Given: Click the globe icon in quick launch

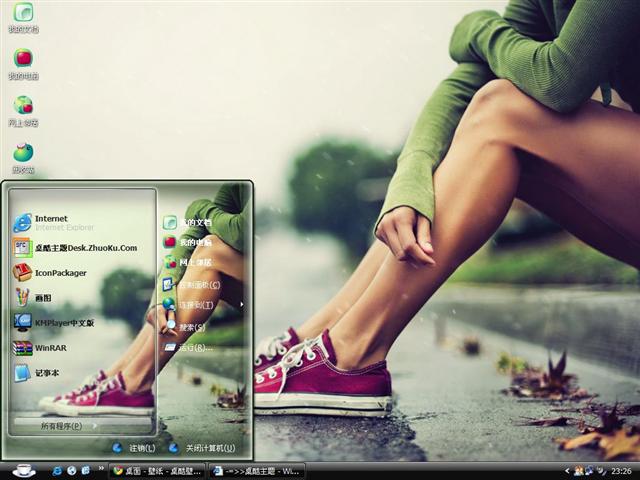Looking at the screenshot, I should pyautogui.click(x=71, y=471).
